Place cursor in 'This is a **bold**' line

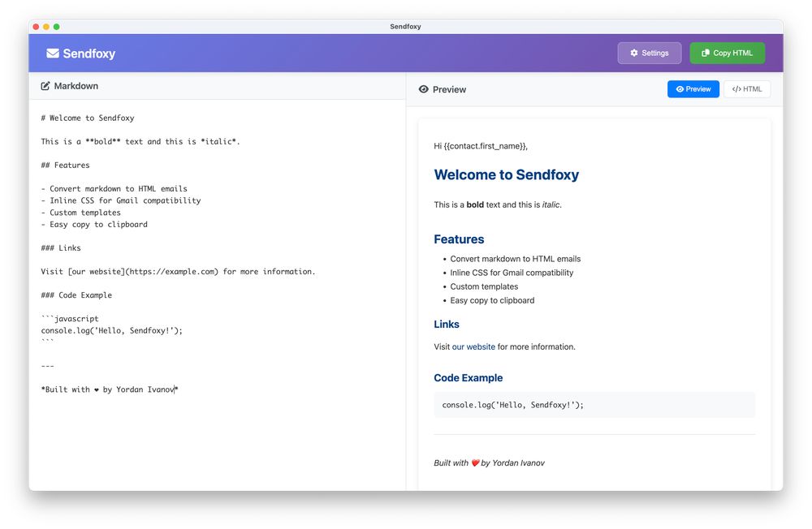140,141
